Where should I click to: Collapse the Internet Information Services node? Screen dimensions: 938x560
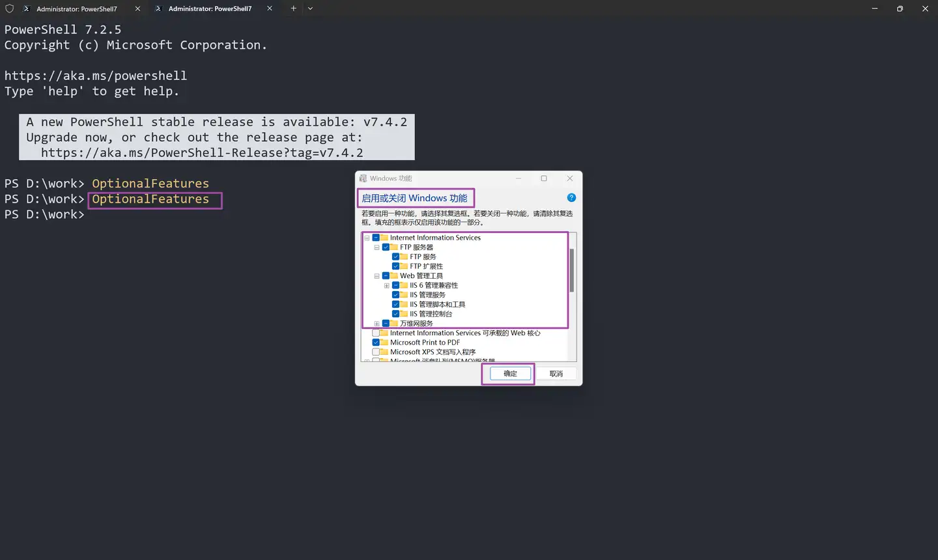click(x=367, y=238)
